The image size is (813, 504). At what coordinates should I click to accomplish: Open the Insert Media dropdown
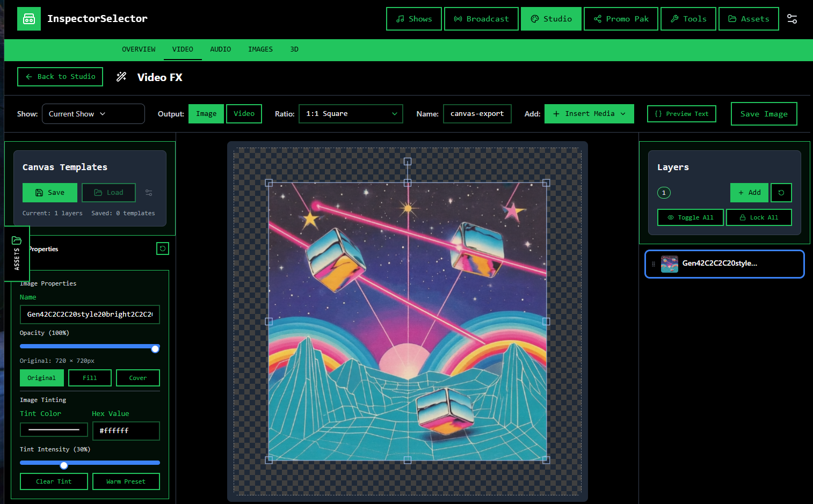click(589, 114)
